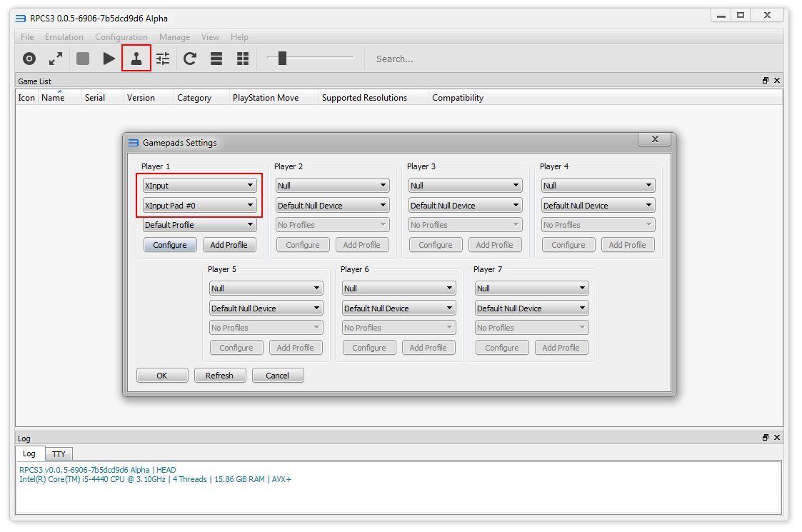Switch to the TTY tab
The image size is (802, 532).
tap(59, 453)
